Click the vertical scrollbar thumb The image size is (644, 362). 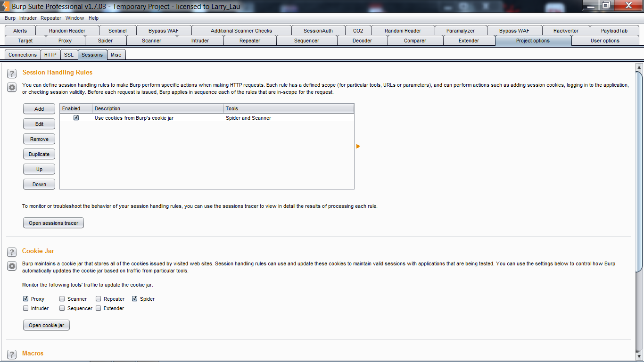pyautogui.click(x=639, y=171)
